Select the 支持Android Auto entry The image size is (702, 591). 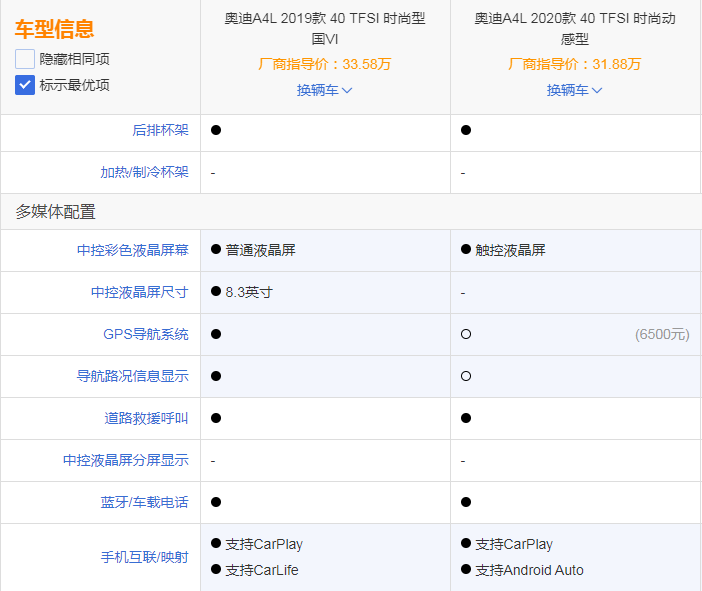[x=529, y=570]
